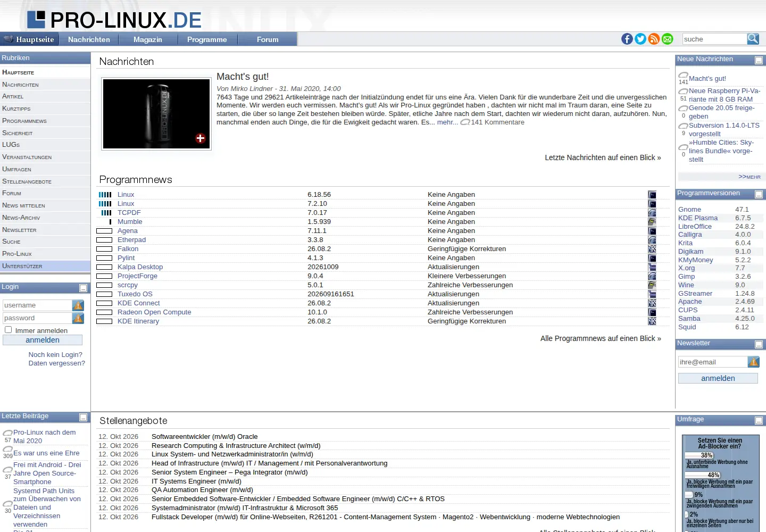Open the category icon in Tuxedo OS row
766x532 pixels.
coord(652,294)
